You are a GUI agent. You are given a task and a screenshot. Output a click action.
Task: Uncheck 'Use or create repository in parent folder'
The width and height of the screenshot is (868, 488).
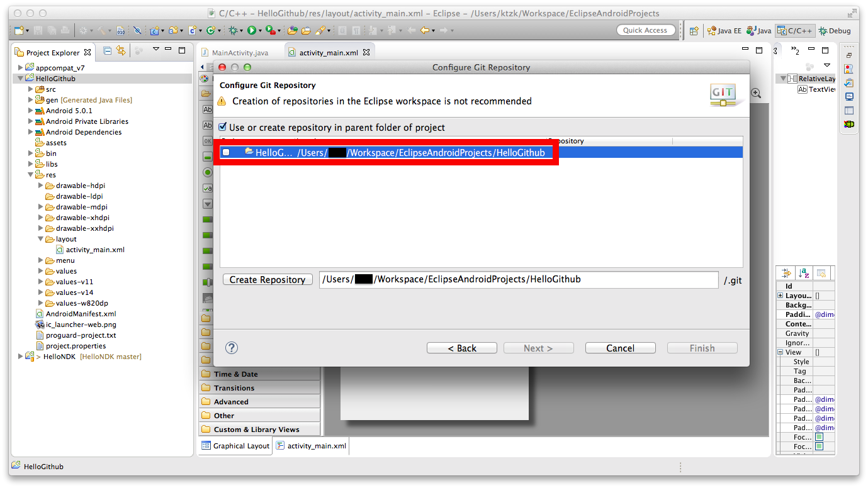point(222,128)
